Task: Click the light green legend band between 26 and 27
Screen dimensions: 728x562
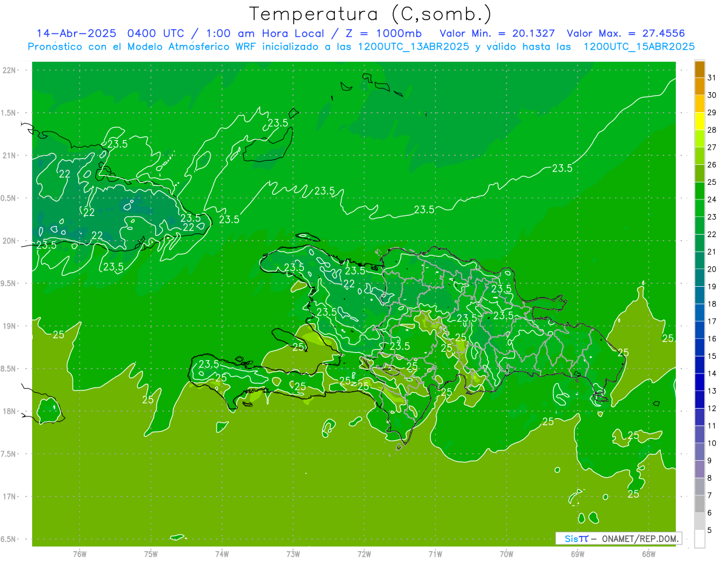Action: tap(699, 156)
